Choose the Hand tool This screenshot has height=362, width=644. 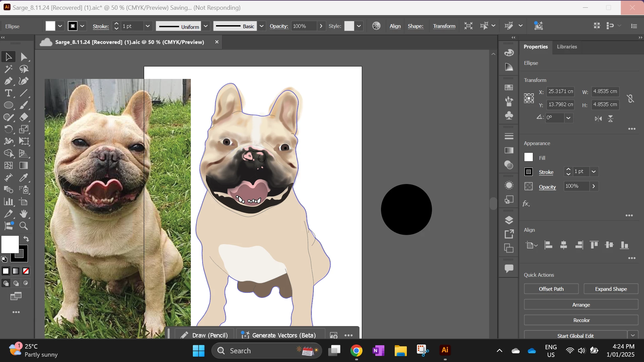click(x=24, y=214)
